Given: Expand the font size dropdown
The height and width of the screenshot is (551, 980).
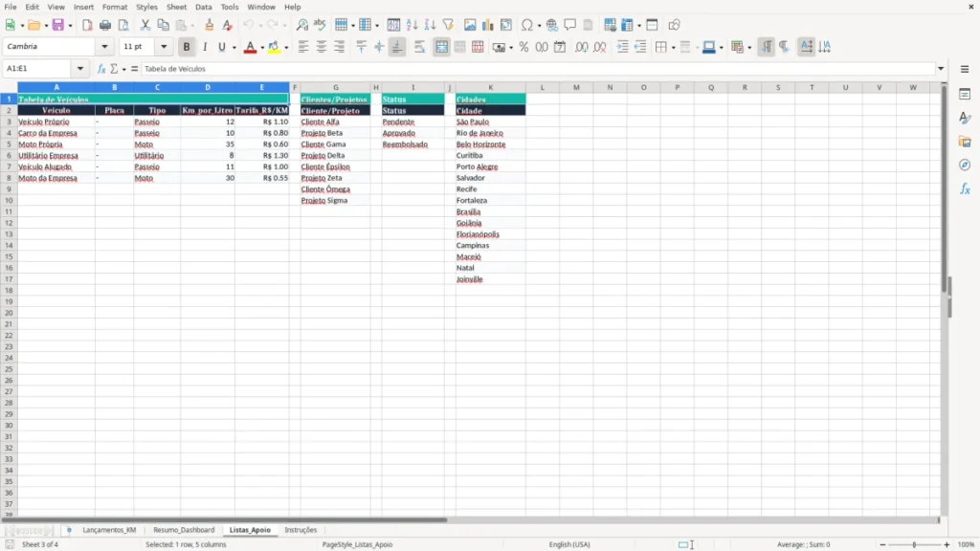Looking at the screenshot, I should (164, 47).
